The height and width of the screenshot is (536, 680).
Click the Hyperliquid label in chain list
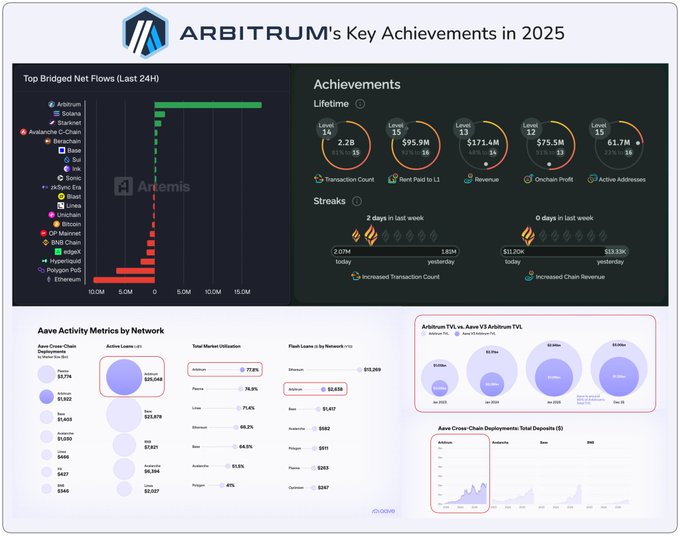tap(65, 261)
